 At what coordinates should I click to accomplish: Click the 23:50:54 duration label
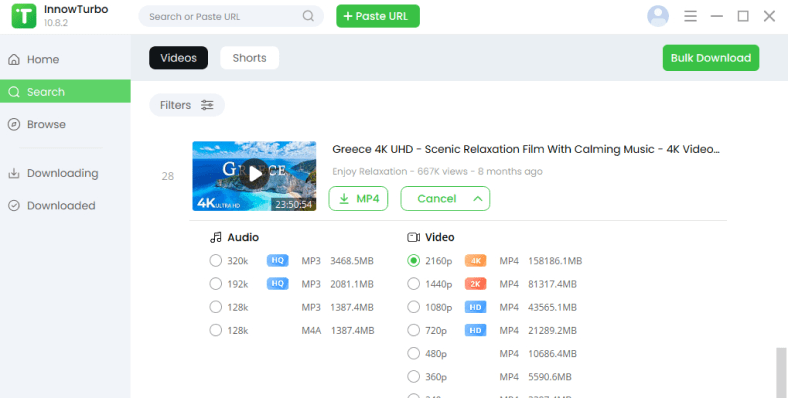pos(293,204)
